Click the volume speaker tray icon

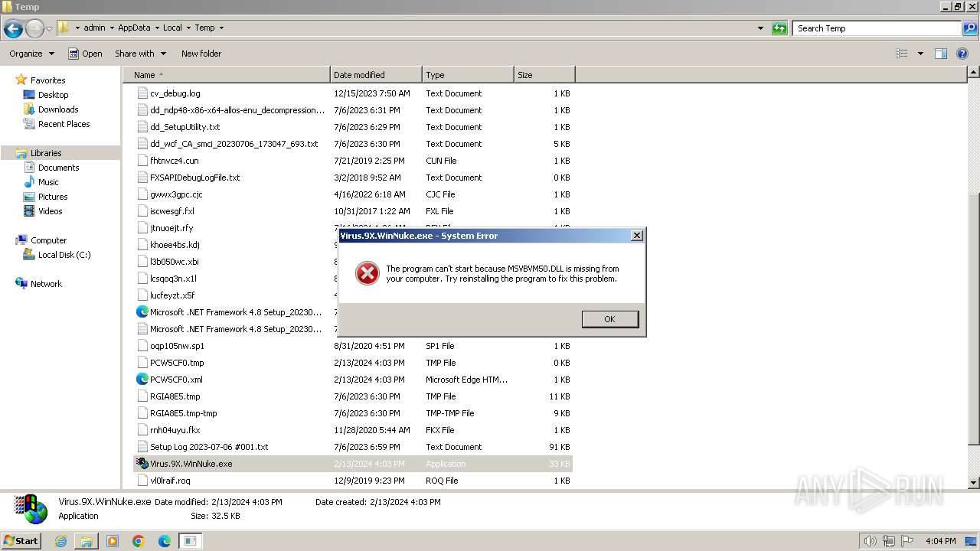tap(872, 541)
